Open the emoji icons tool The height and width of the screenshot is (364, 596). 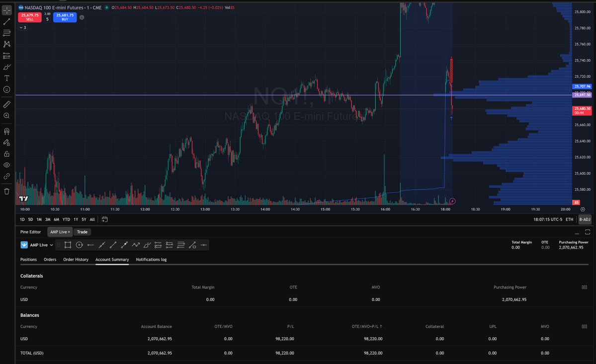[x=7, y=89]
